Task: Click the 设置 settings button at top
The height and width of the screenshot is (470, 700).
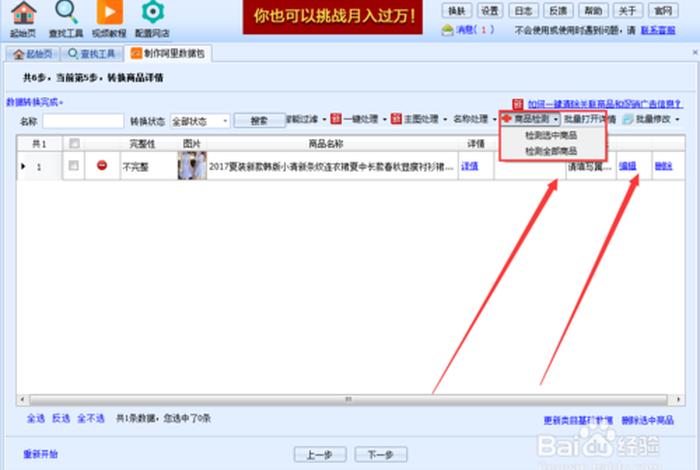Action: point(490,11)
